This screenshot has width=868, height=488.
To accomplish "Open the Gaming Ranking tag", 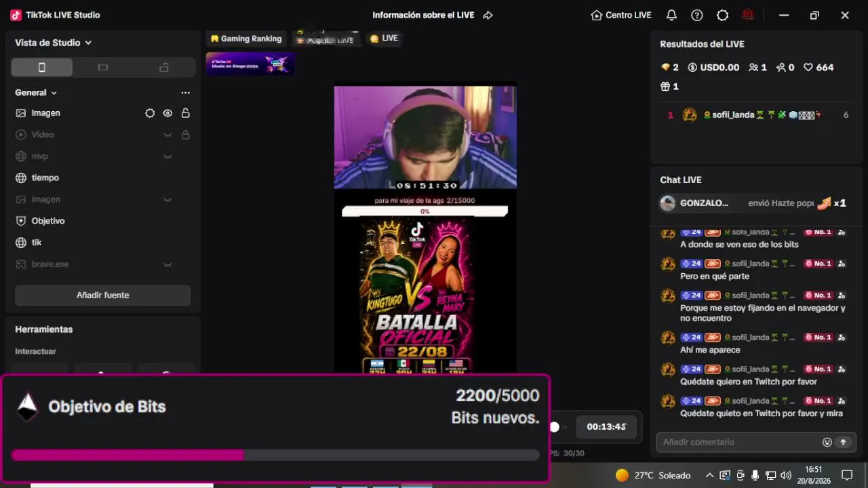I will point(246,39).
